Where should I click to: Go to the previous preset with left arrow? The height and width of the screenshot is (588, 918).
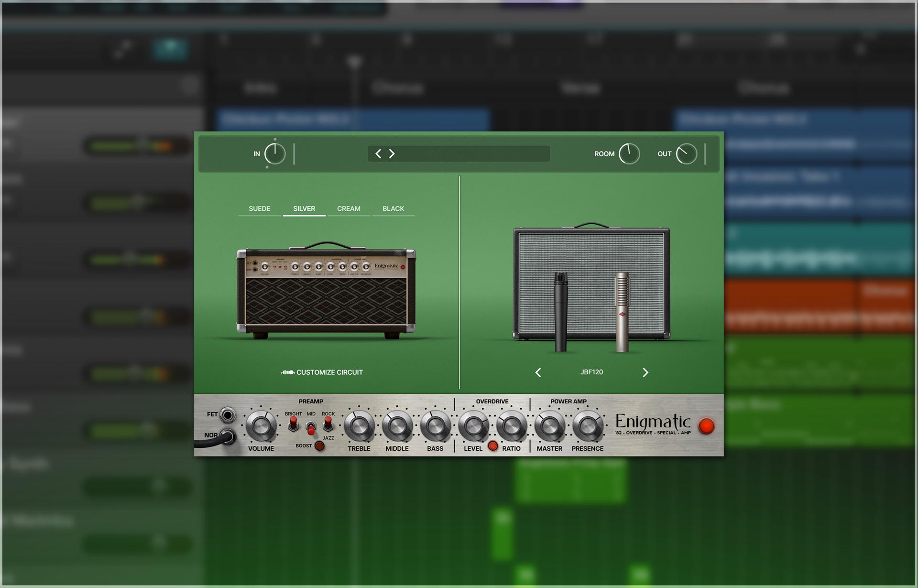point(378,153)
